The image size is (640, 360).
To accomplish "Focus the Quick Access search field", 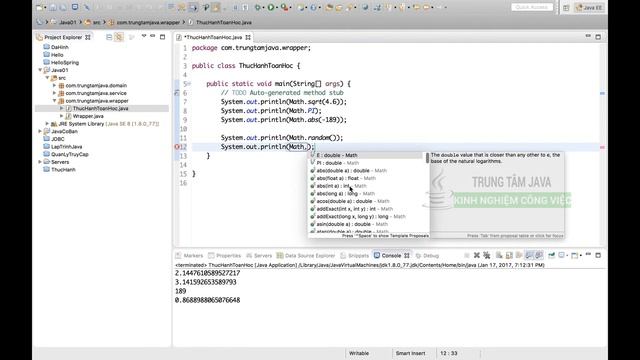I will pyautogui.click(x=532, y=7).
